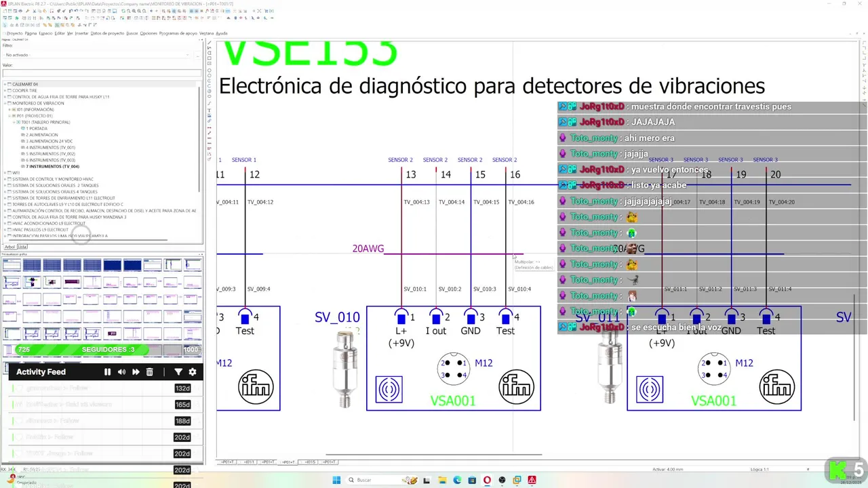Image resolution: width=868 pixels, height=488 pixels.
Task: Select SISTEMA DE TORRES DE ENFRIAMIENTO project
Action: (63, 198)
